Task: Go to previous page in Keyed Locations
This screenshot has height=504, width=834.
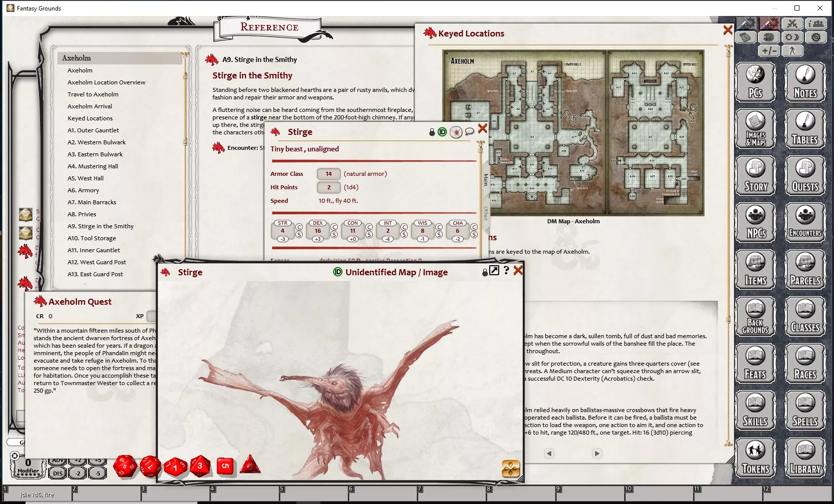Action: (x=549, y=454)
